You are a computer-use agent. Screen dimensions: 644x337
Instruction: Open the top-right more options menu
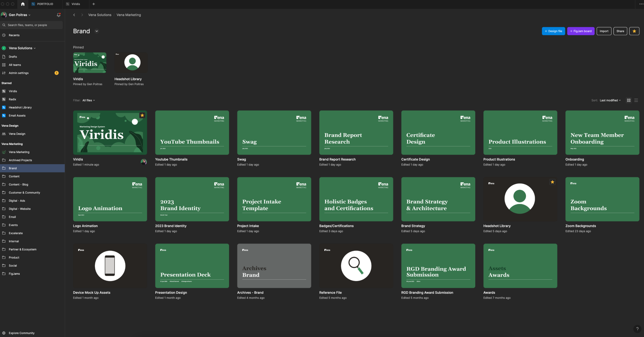point(641,4)
